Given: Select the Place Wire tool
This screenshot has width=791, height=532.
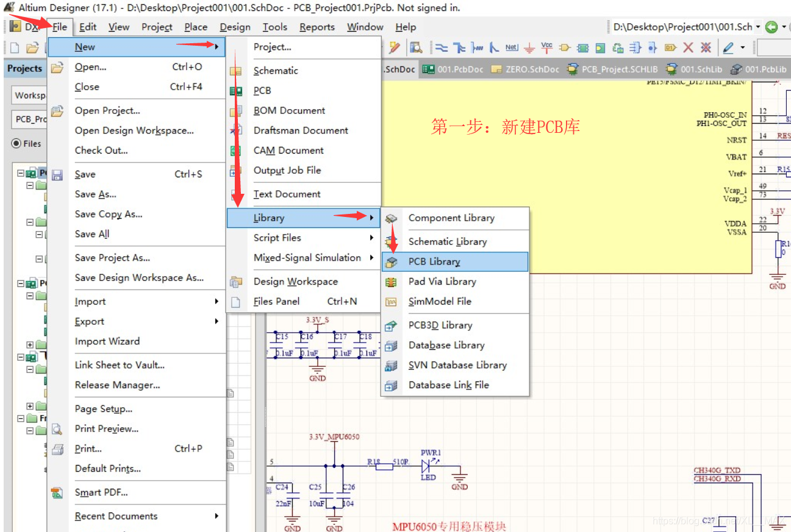Looking at the screenshot, I should tap(442, 48).
